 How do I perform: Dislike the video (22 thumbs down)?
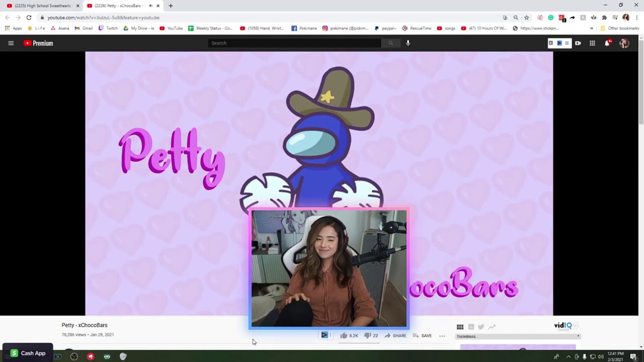point(371,335)
